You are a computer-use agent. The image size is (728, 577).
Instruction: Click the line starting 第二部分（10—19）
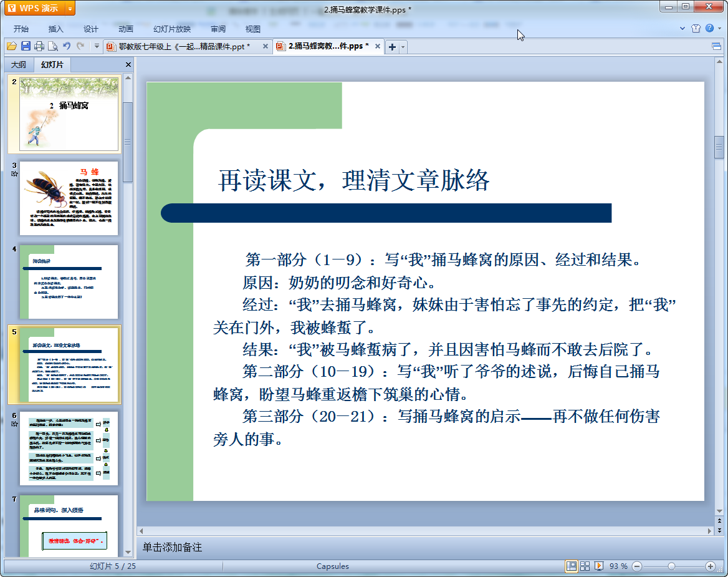451,371
